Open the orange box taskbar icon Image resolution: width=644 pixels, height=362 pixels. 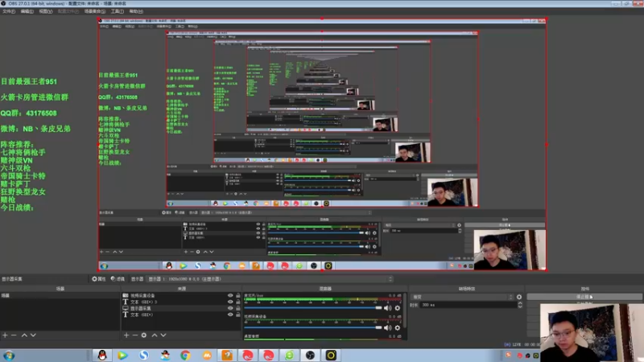coord(227,356)
